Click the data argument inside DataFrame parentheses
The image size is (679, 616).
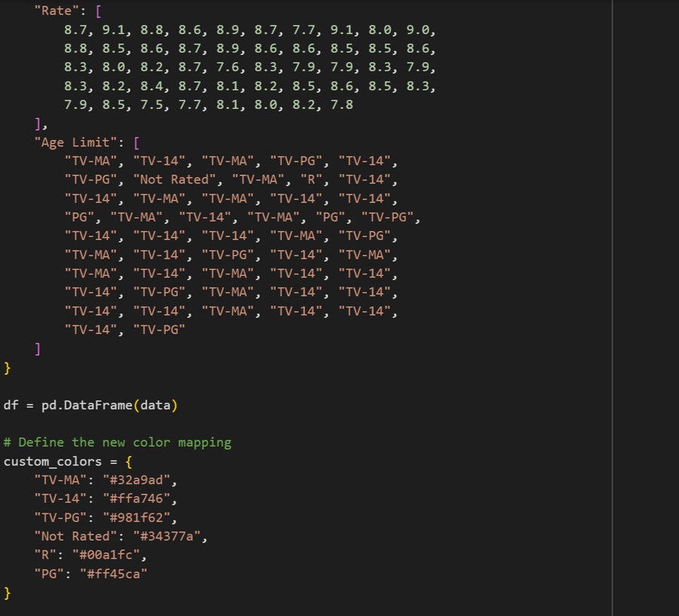(x=155, y=405)
